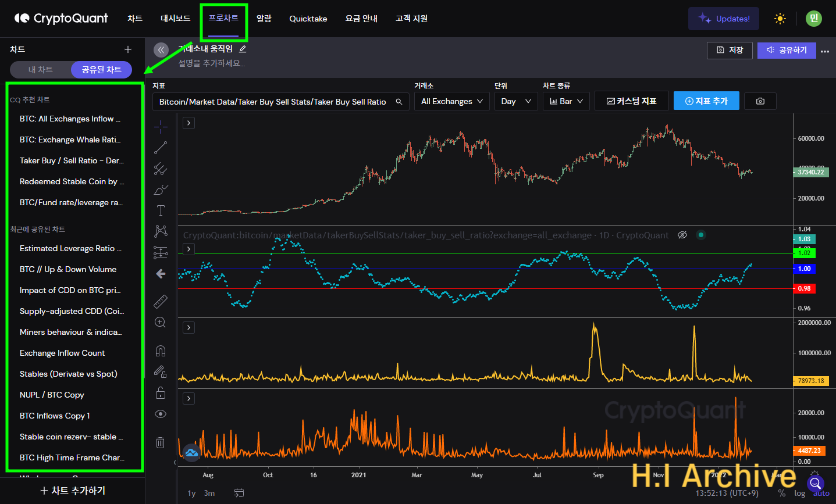Toggle log scale
836x504 pixels.
800,493
